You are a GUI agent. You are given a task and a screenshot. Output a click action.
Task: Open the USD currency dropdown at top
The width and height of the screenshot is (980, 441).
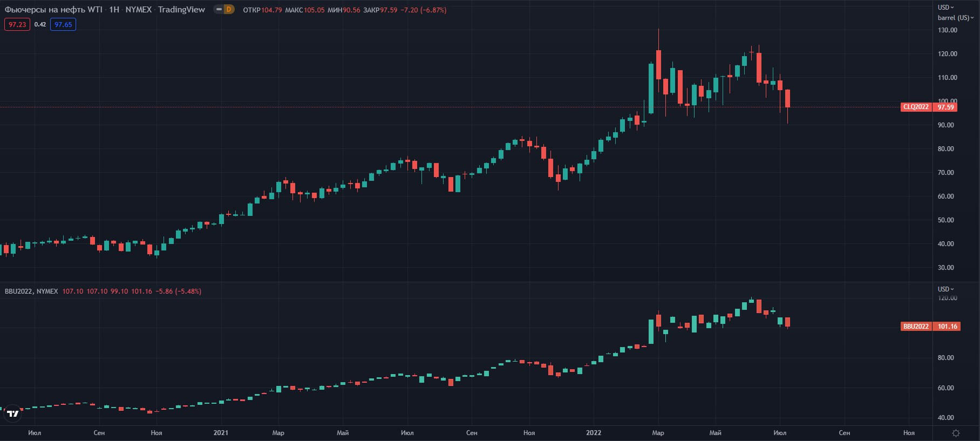945,7
